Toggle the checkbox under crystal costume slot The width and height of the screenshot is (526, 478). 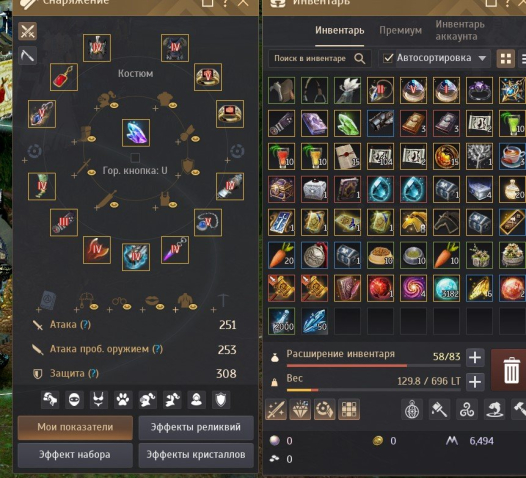point(135,158)
